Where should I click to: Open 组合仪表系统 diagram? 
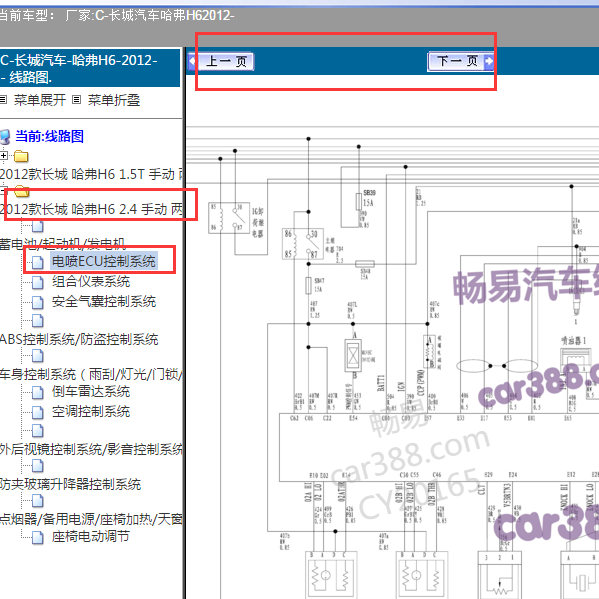point(91,282)
